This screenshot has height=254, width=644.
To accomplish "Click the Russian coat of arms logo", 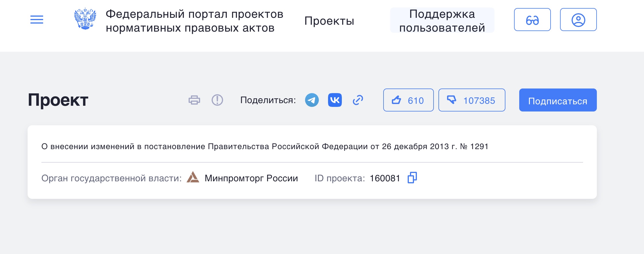I will pyautogui.click(x=85, y=19).
